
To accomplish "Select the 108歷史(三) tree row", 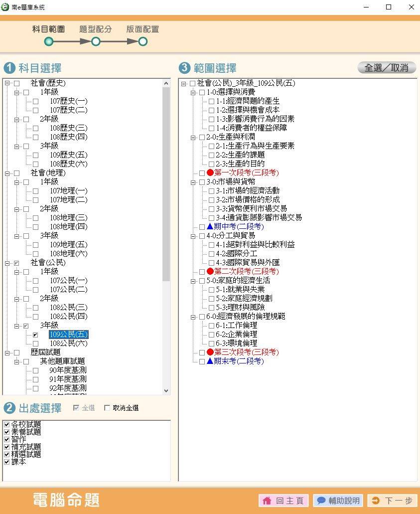I will coord(68,128).
